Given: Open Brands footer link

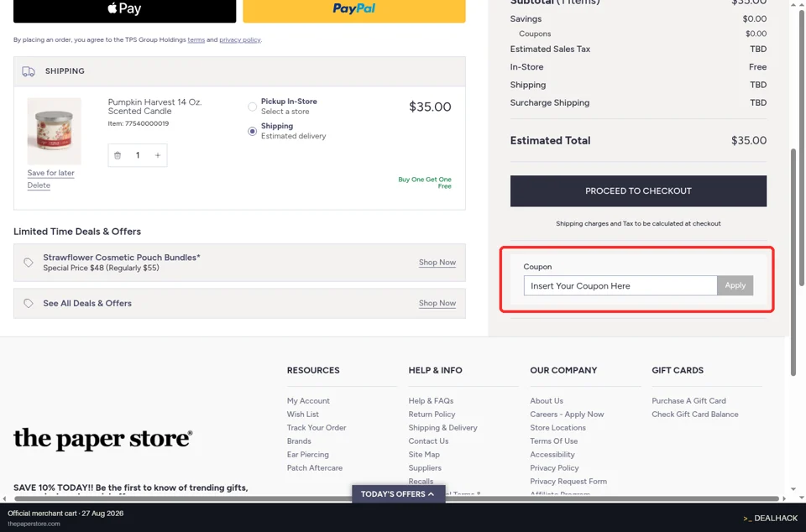Looking at the screenshot, I should [299, 441].
